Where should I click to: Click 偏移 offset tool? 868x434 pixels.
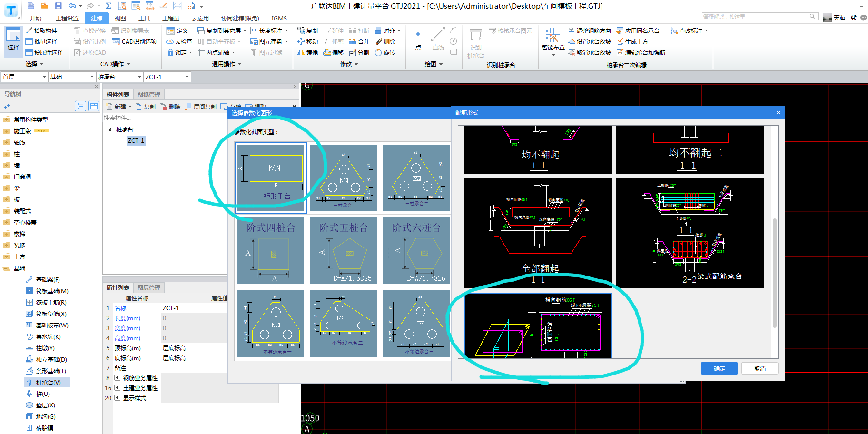click(333, 52)
